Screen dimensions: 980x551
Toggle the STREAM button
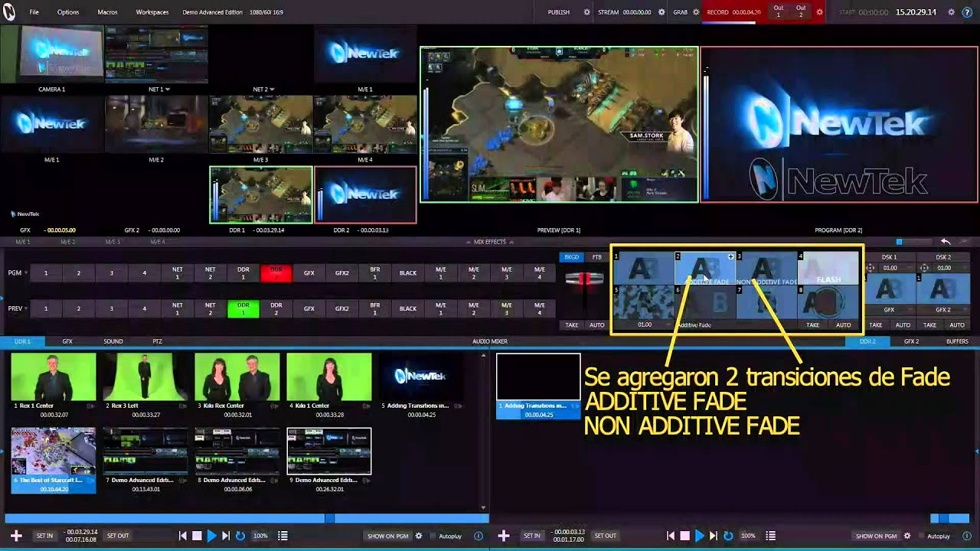click(608, 12)
